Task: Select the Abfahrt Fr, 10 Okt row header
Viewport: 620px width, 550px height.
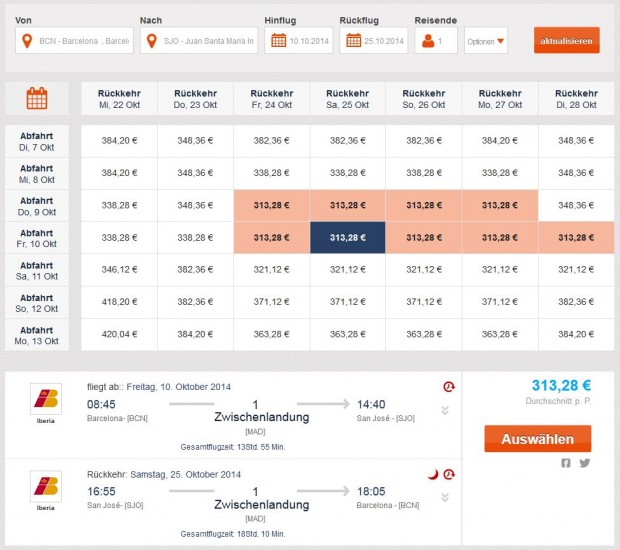Action: [x=37, y=237]
